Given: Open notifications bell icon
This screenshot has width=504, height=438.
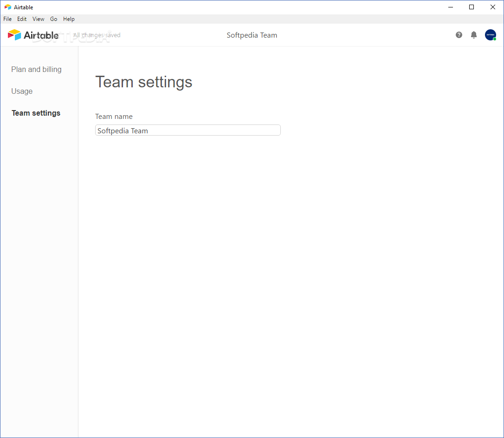Looking at the screenshot, I should point(473,35).
